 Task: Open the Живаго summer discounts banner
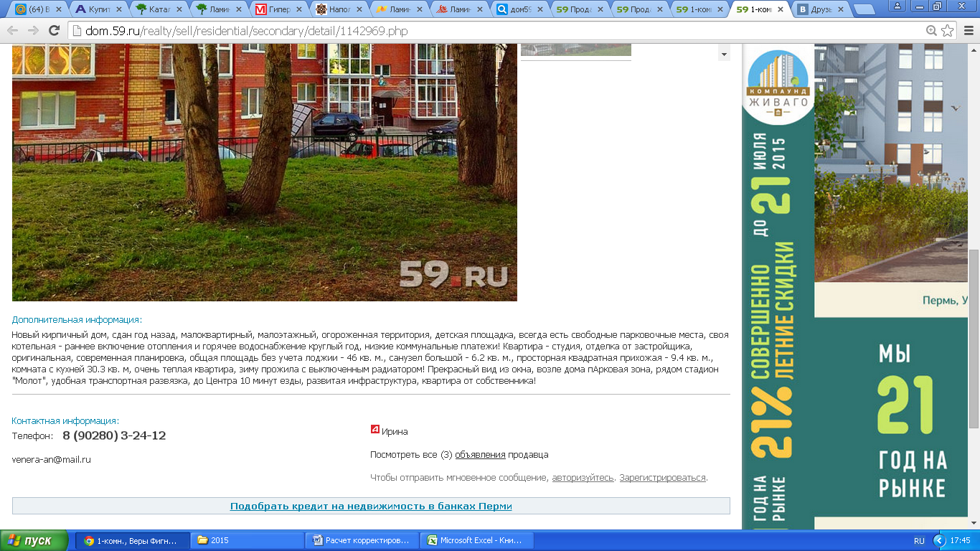coord(778,287)
